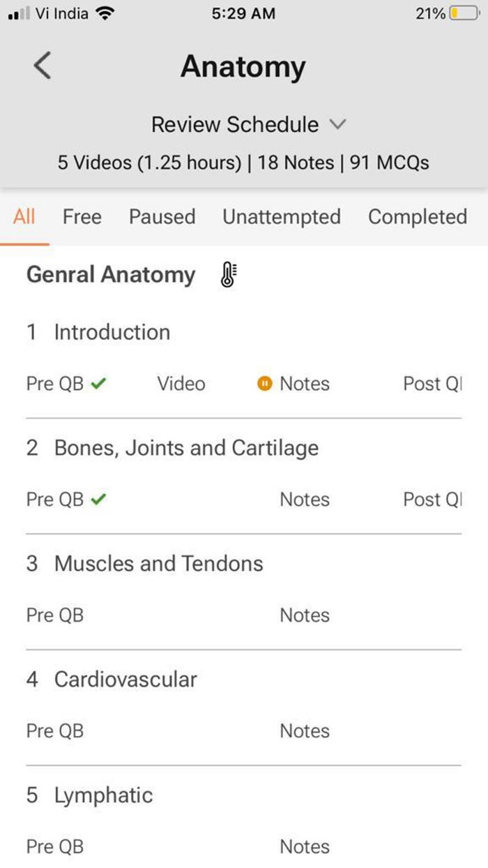Image resolution: width=488 pixels, height=868 pixels.
Task: Tap the back arrow icon
Action: pyautogui.click(x=43, y=66)
